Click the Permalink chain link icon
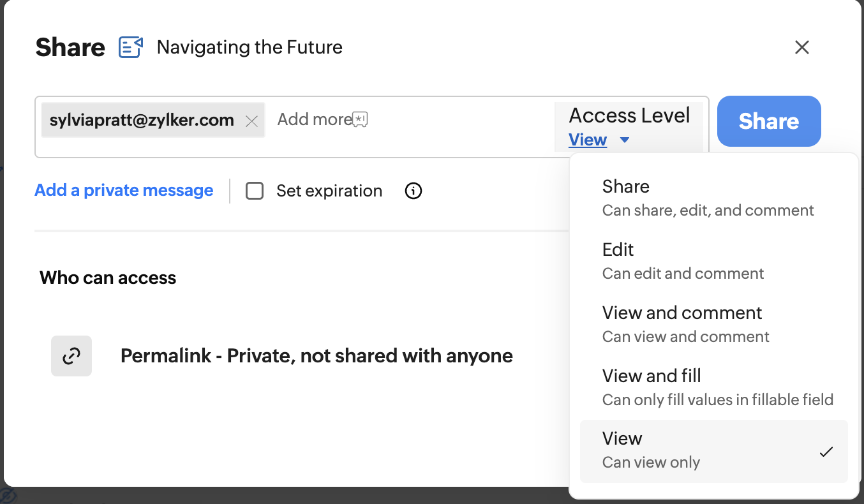Screen dimensions: 864x504 [71, 356]
